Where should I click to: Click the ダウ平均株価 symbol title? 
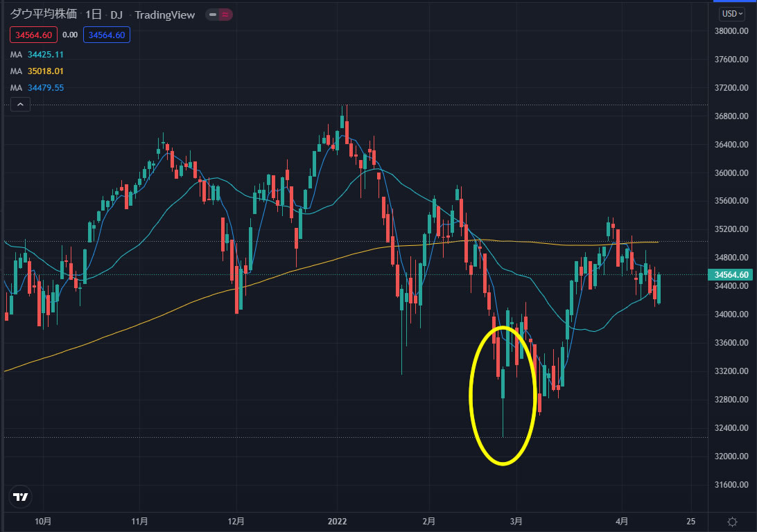point(43,15)
